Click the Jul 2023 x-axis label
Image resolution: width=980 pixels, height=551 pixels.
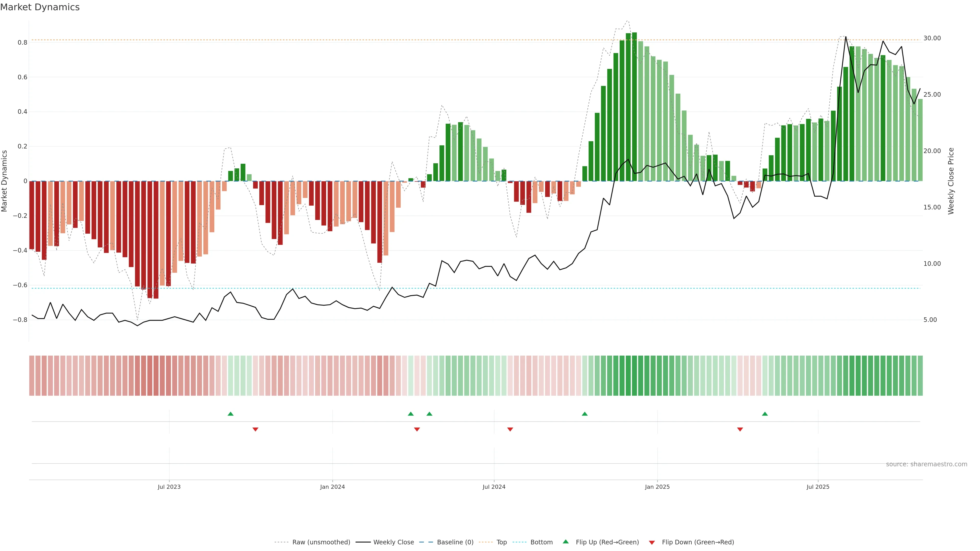click(x=169, y=487)
